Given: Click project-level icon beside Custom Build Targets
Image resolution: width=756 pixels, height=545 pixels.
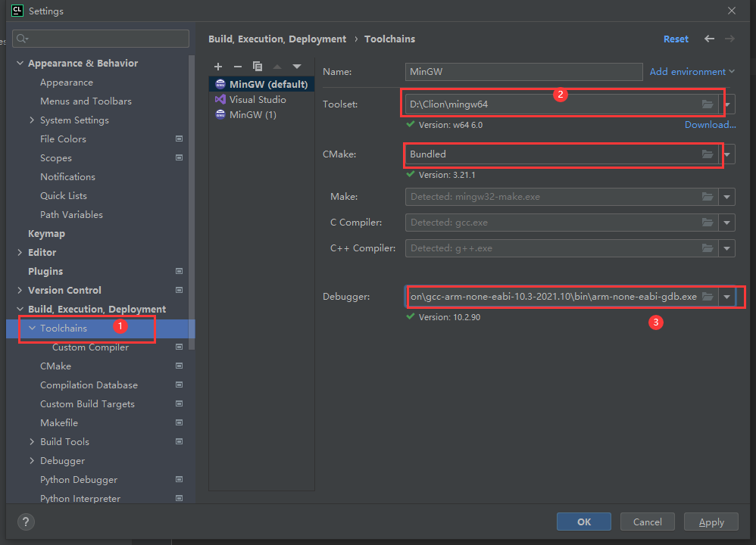Looking at the screenshot, I should tap(179, 403).
